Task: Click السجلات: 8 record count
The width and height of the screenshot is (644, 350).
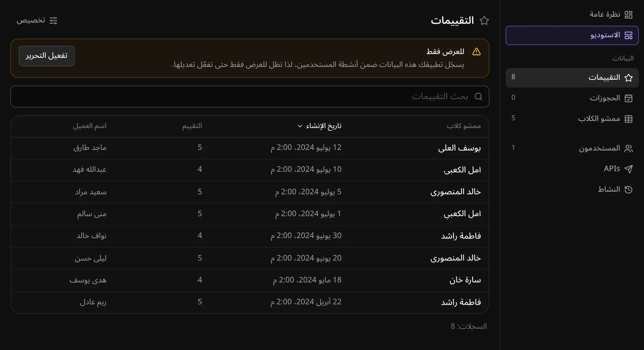Action: (x=469, y=327)
